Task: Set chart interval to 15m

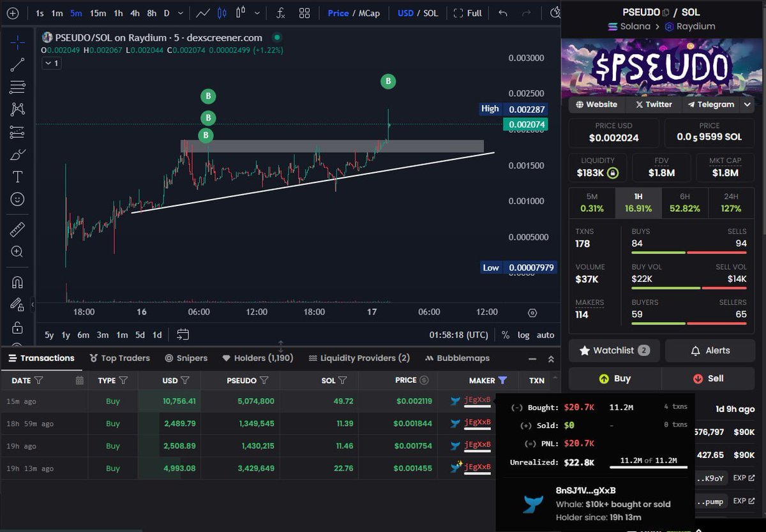Action: [98, 13]
